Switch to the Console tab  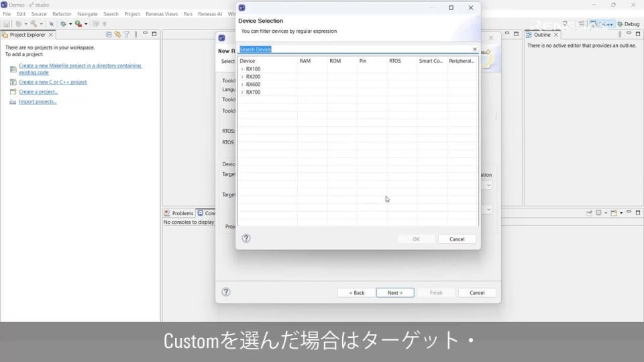click(206, 213)
